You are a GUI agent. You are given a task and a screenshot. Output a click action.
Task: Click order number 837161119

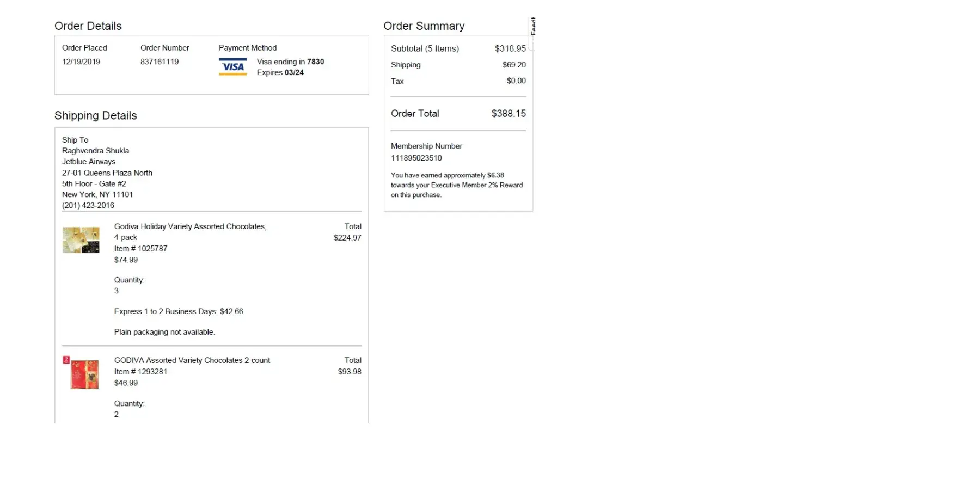pos(160,62)
